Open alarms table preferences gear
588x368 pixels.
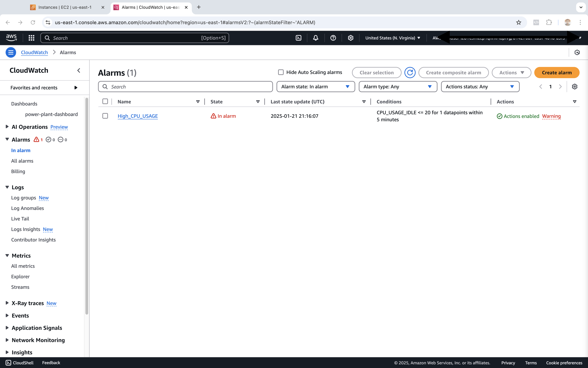click(x=575, y=87)
